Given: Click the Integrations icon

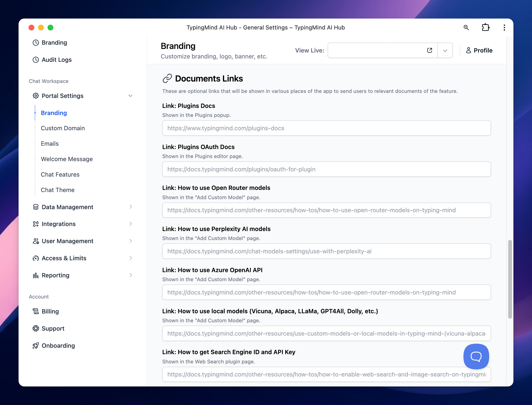Looking at the screenshot, I should (36, 224).
